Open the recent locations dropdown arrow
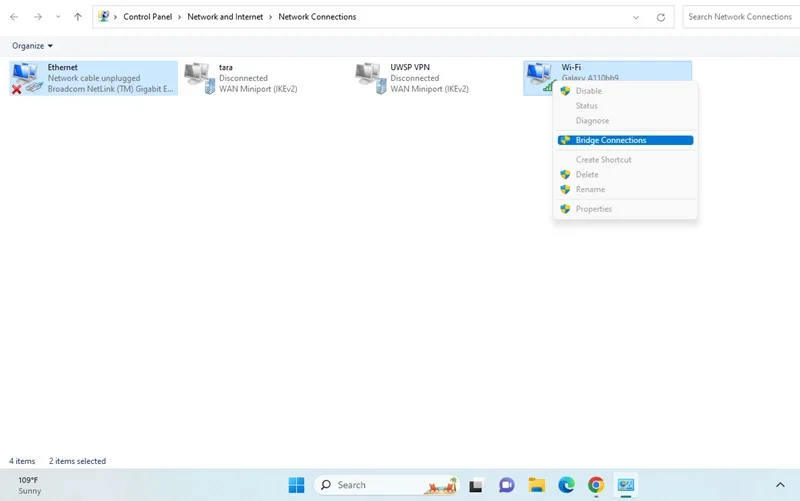This screenshot has width=800, height=501. click(x=58, y=17)
